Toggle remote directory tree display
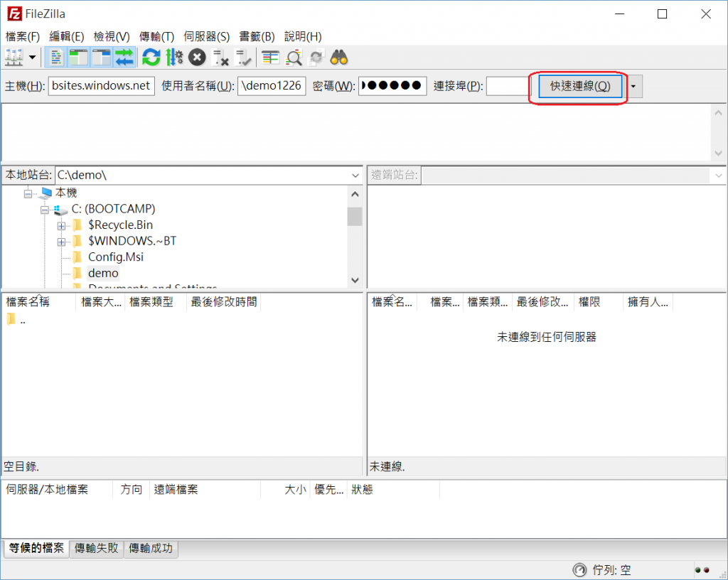Screen dimensions: 728x580 [101, 58]
